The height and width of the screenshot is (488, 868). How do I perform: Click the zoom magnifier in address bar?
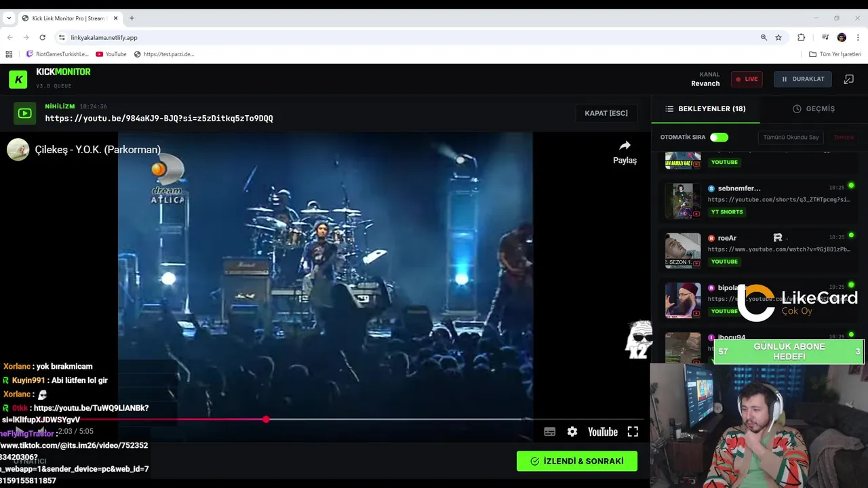click(x=764, y=37)
